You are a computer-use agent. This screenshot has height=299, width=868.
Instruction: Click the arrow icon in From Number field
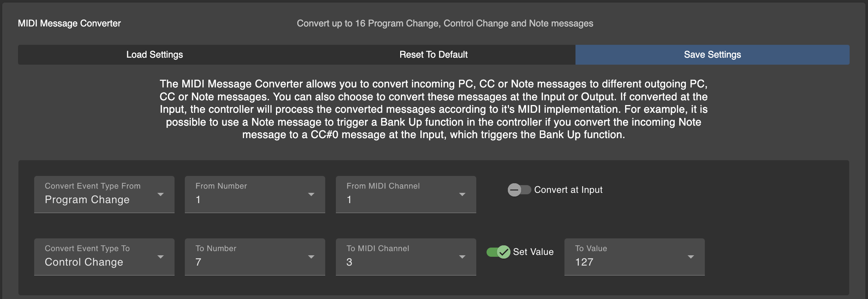[311, 194]
